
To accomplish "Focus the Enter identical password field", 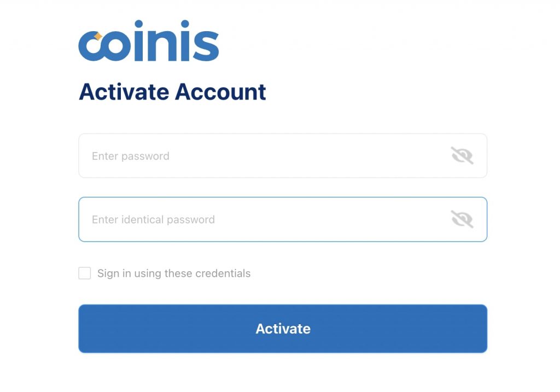I will coord(262,219).
